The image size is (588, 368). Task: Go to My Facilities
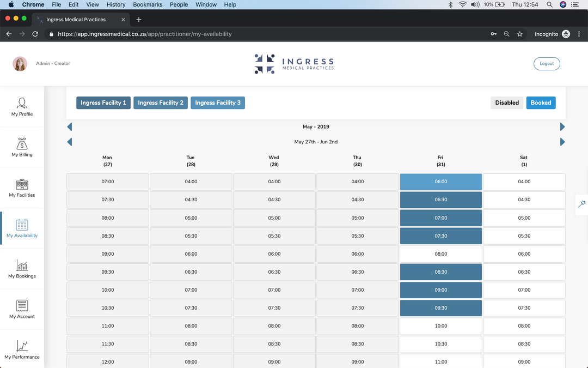tap(22, 188)
